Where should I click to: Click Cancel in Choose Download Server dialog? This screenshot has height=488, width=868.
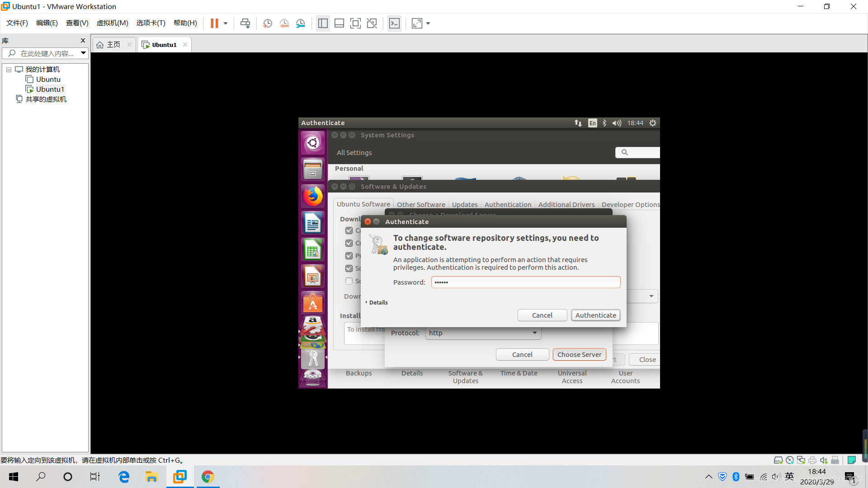[x=522, y=355]
